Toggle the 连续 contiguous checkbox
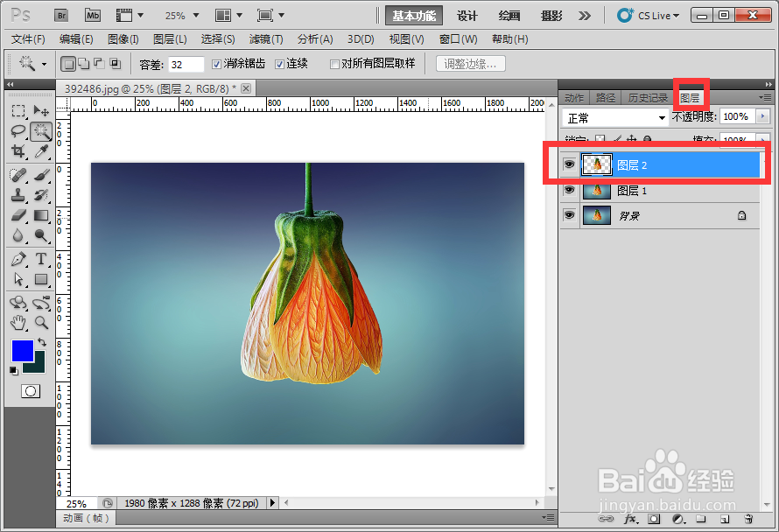Viewport: 779px width, 532px height. [280, 64]
